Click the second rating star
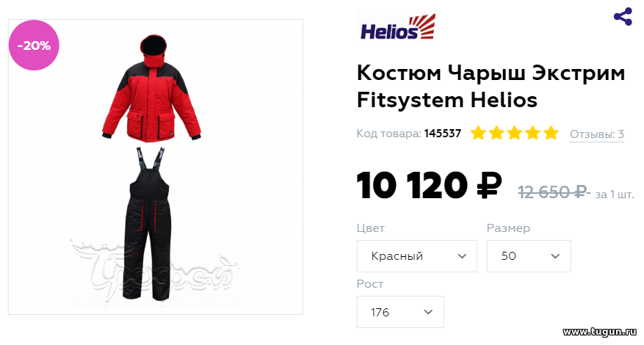The height and width of the screenshot is (345, 644). 496,133
